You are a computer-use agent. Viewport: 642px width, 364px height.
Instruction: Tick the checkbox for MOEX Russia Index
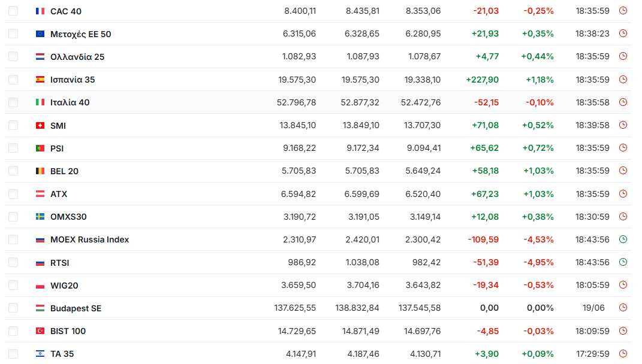[13, 239]
